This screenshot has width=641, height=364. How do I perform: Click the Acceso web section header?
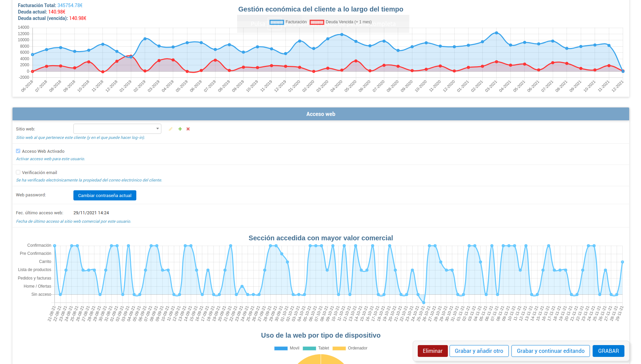321,114
